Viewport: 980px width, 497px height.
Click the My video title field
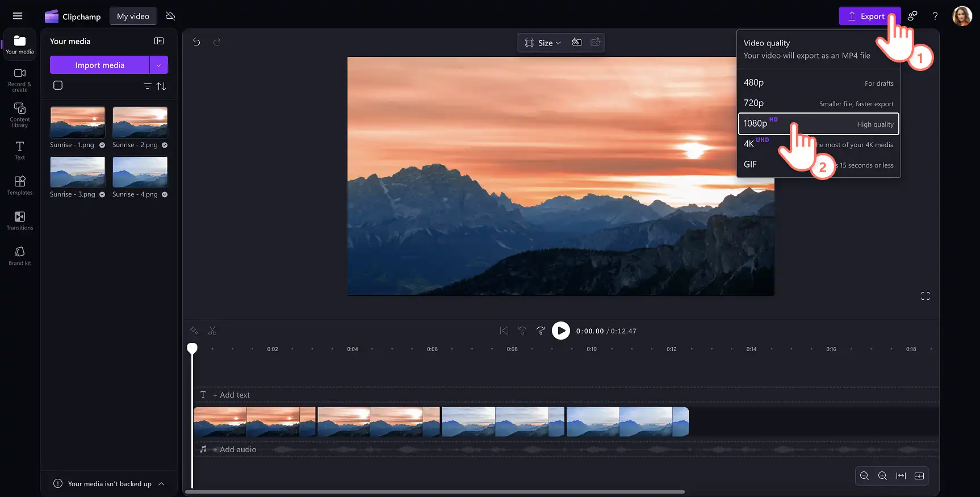coord(133,16)
